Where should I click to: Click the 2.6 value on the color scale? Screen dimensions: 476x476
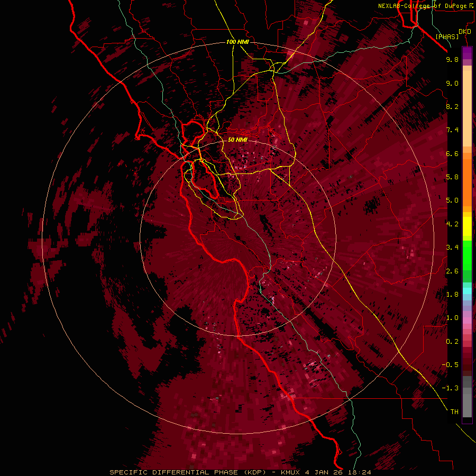point(452,271)
